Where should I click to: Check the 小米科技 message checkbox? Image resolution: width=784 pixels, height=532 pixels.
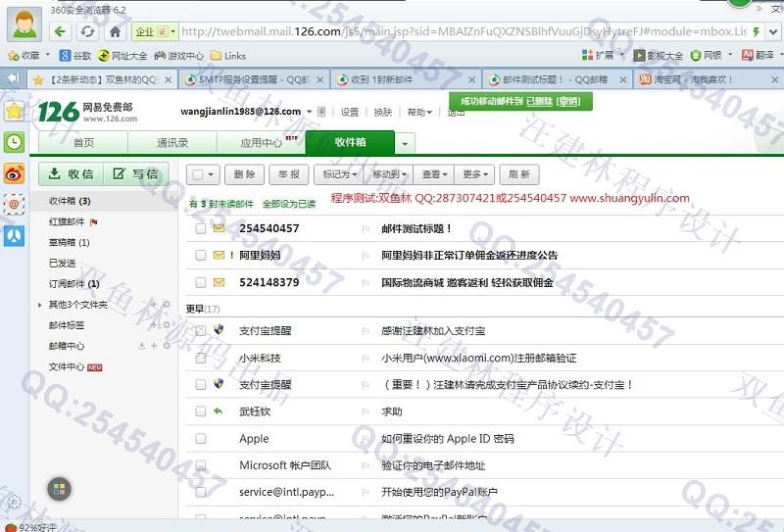tap(201, 358)
